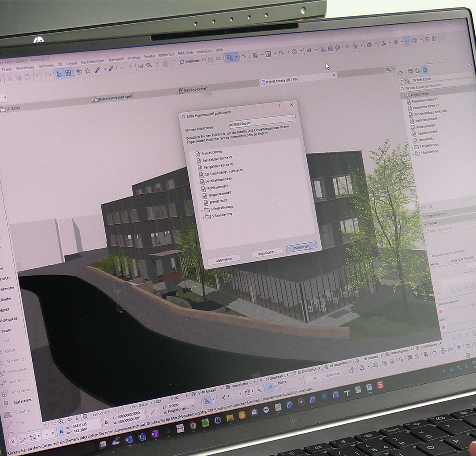Click the star Favorites icon in the toolbar
Image resolution: width=476 pixels, height=456 pixels.
point(88,71)
